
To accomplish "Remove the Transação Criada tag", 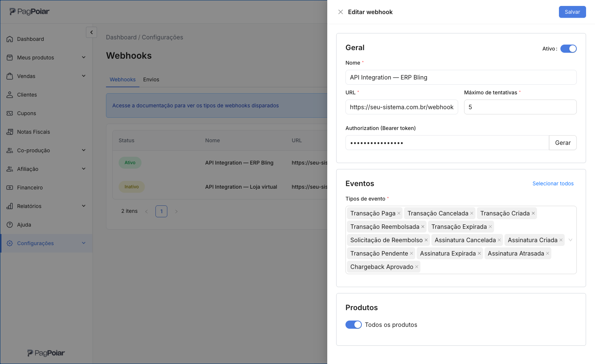I will (x=533, y=213).
